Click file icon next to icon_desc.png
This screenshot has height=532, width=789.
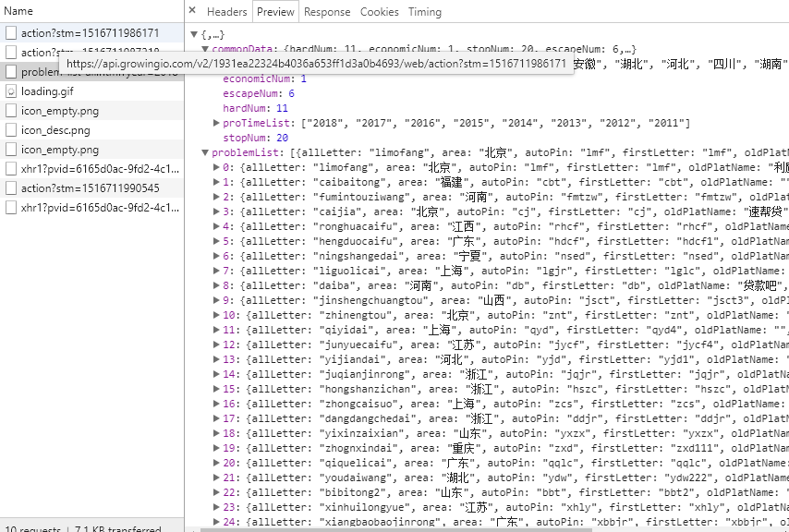click(x=10, y=130)
